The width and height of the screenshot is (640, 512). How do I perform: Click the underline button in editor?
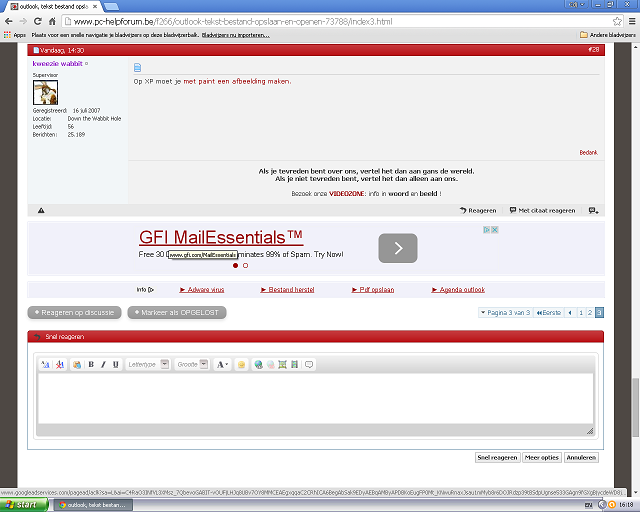tap(116, 364)
